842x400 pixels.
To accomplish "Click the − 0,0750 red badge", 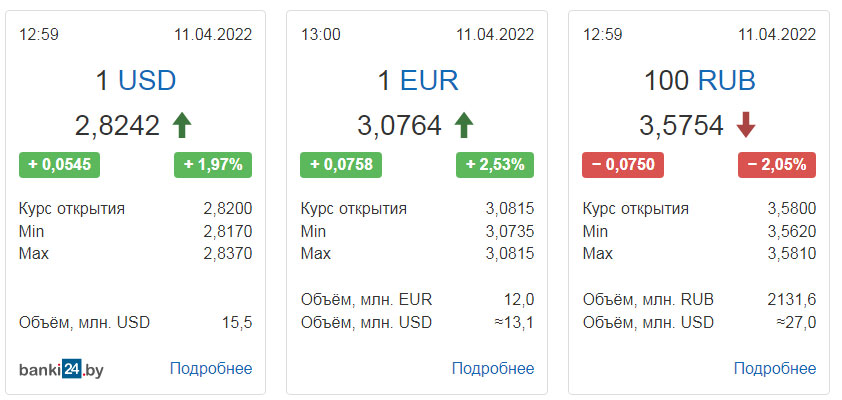I will click(x=623, y=165).
